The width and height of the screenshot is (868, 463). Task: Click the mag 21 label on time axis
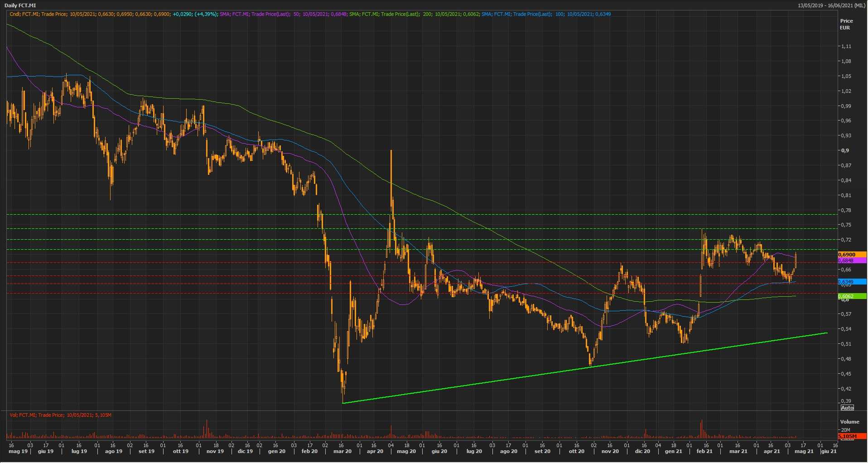click(804, 451)
